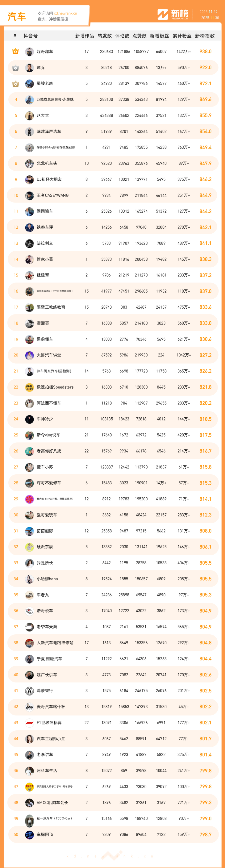Open the 蜀骏老唐 account name
The image size is (225, 868).
pos(45,84)
